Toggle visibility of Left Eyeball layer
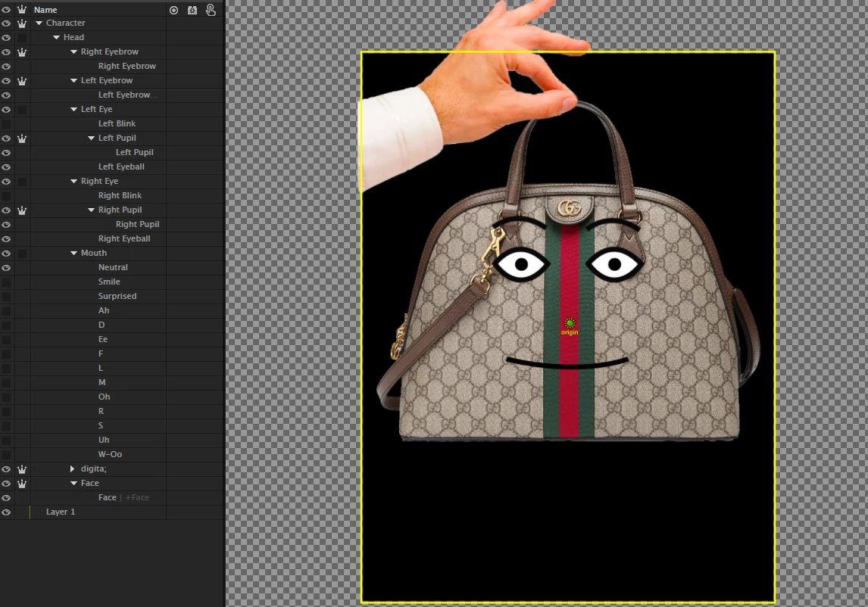868x607 pixels. (6, 167)
